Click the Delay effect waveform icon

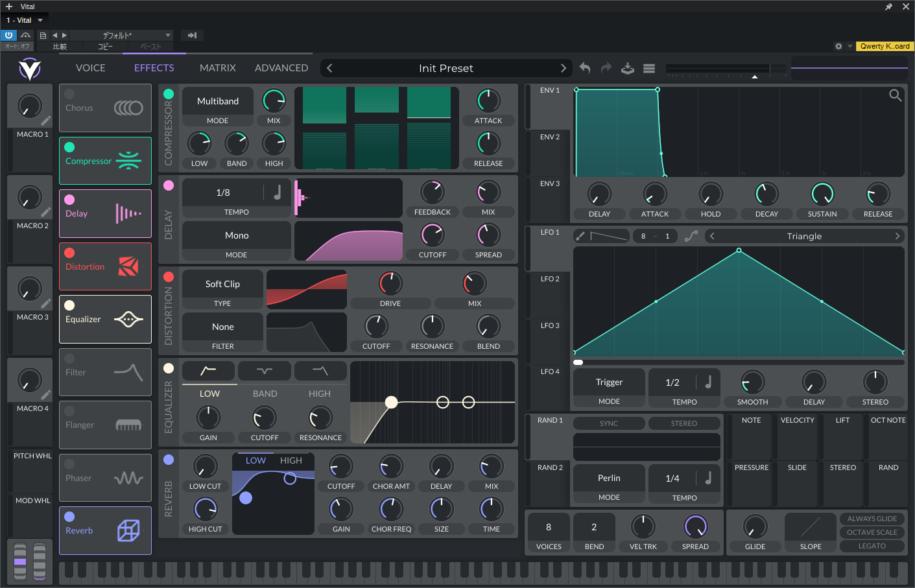(x=128, y=213)
